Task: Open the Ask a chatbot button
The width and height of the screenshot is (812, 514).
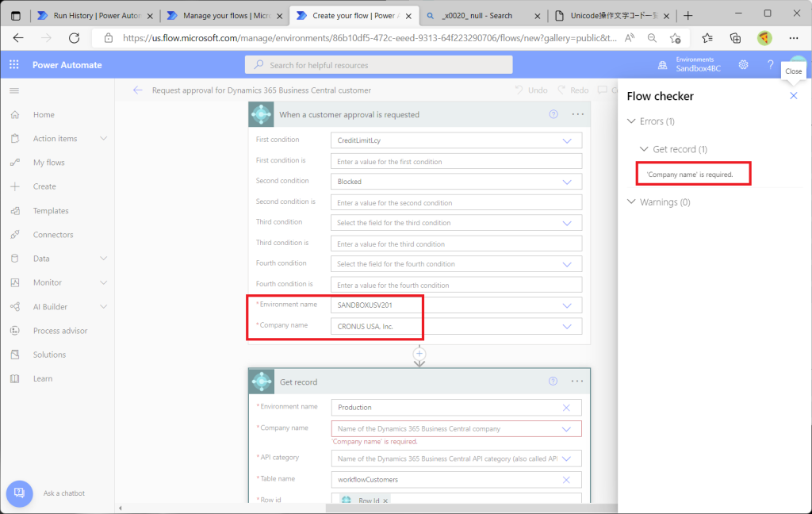Action: click(19, 493)
